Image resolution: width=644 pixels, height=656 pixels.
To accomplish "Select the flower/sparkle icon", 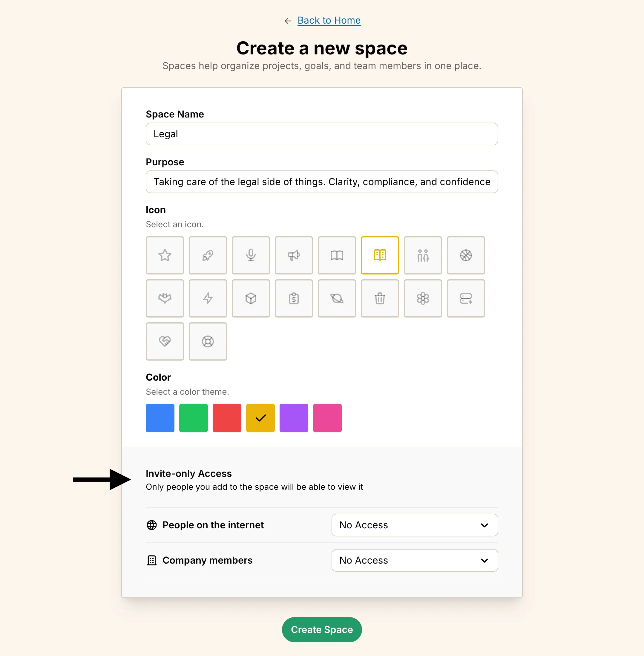I will tap(423, 298).
